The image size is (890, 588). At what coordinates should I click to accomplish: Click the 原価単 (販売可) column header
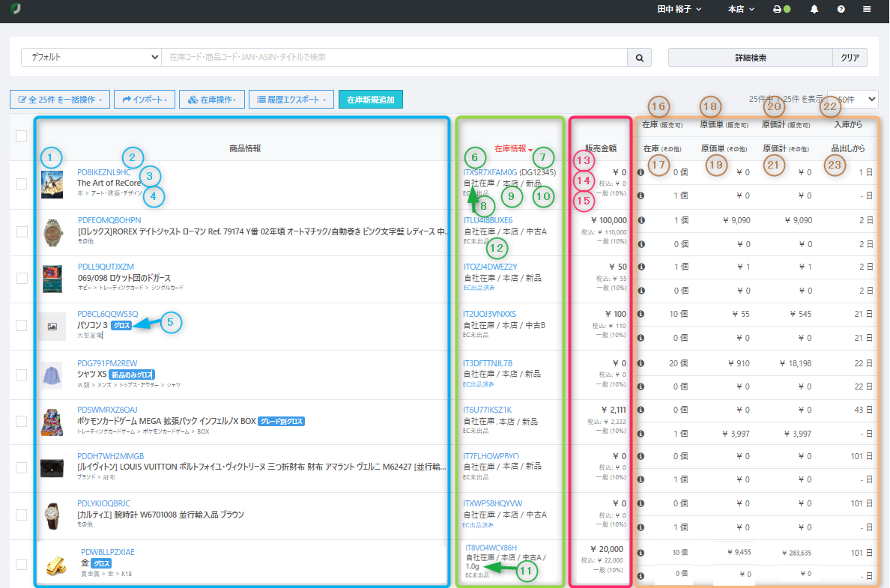tap(724, 125)
